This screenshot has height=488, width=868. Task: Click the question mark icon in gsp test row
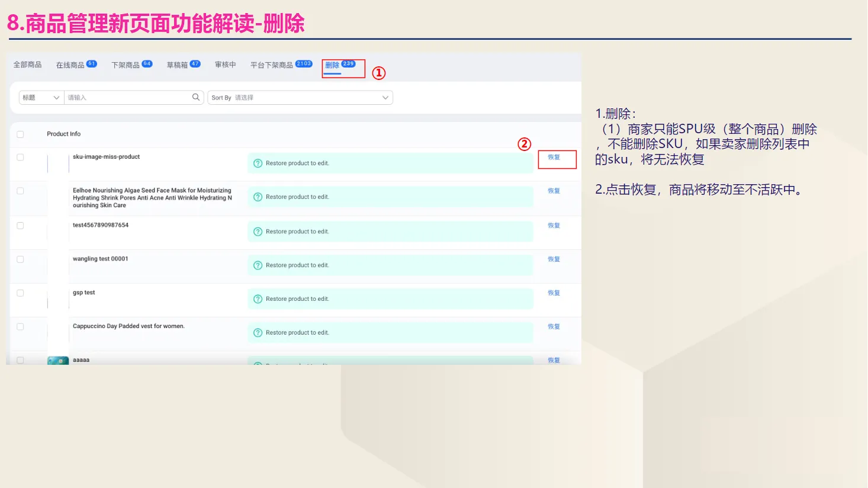tap(258, 298)
